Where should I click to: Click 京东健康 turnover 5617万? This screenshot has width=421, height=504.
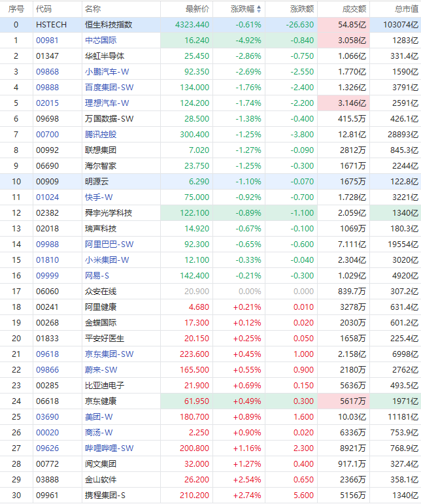pyautogui.click(x=353, y=401)
